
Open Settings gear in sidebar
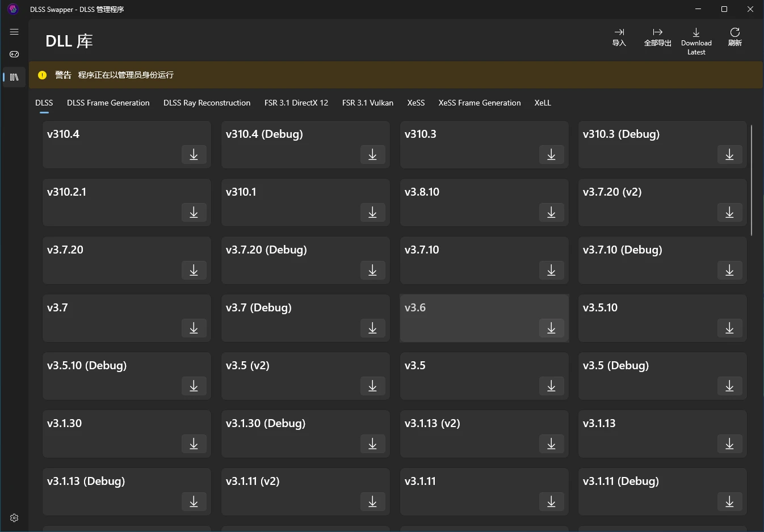coord(14,518)
